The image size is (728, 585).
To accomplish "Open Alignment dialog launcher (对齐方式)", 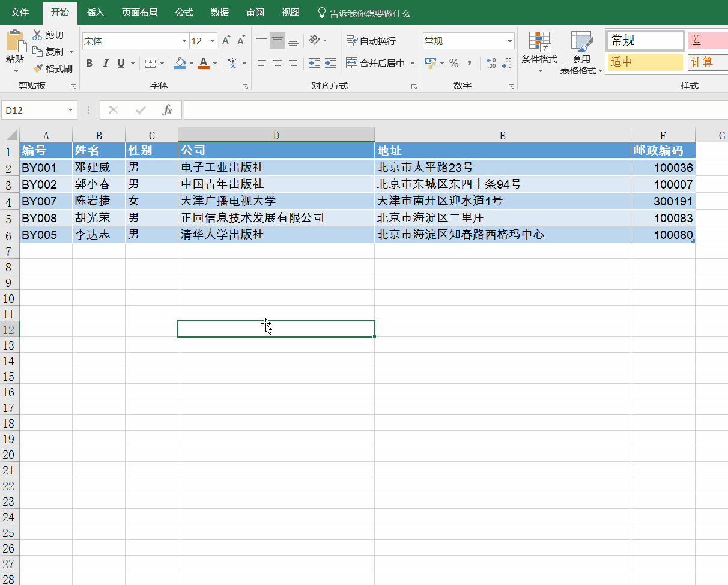I will (x=414, y=87).
